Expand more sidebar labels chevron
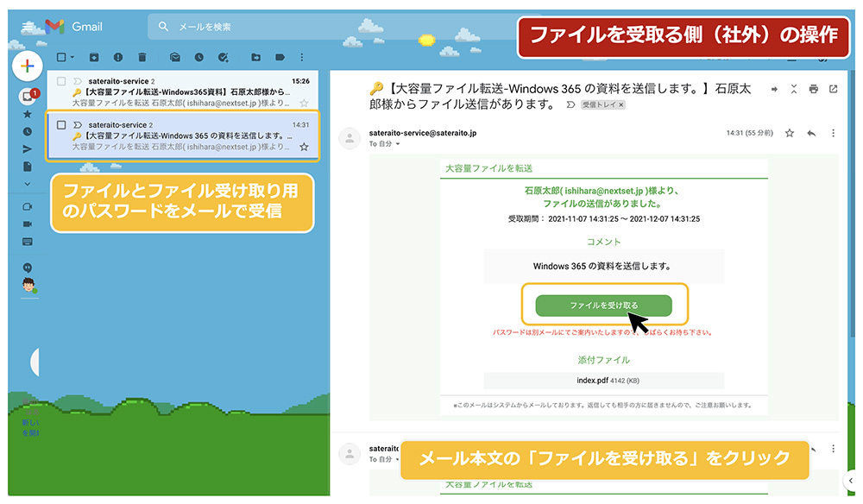The width and height of the screenshot is (863, 504). point(27,185)
